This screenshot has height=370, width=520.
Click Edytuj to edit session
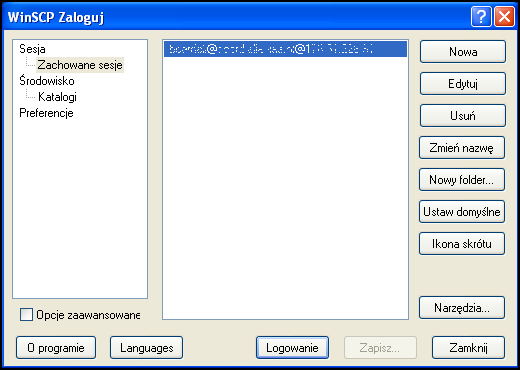(463, 84)
